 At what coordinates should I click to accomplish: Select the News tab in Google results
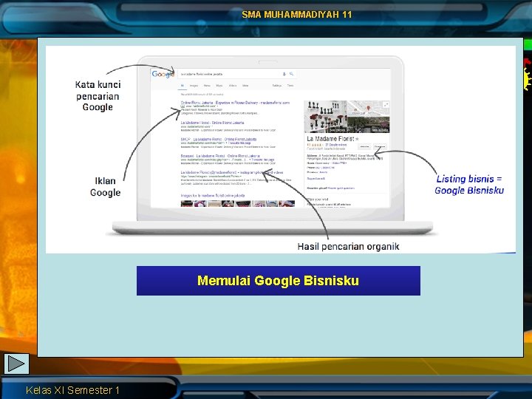207,86
